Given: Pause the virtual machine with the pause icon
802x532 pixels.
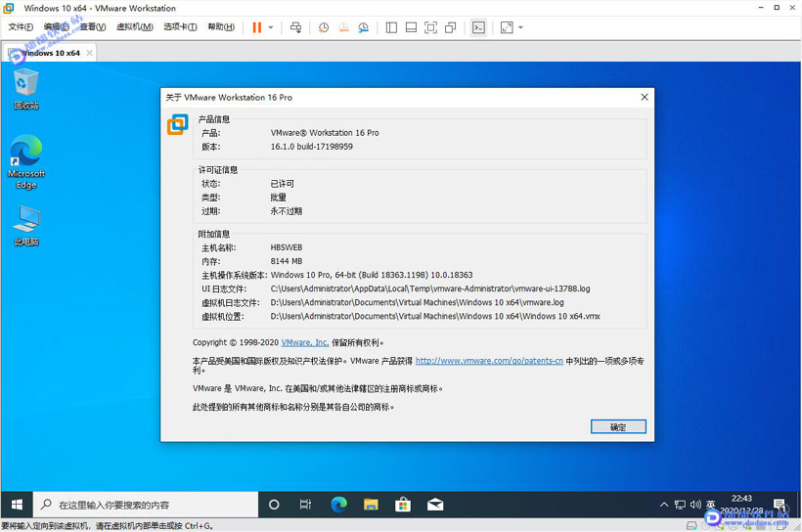Looking at the screenshot, I should click(257, 27).
